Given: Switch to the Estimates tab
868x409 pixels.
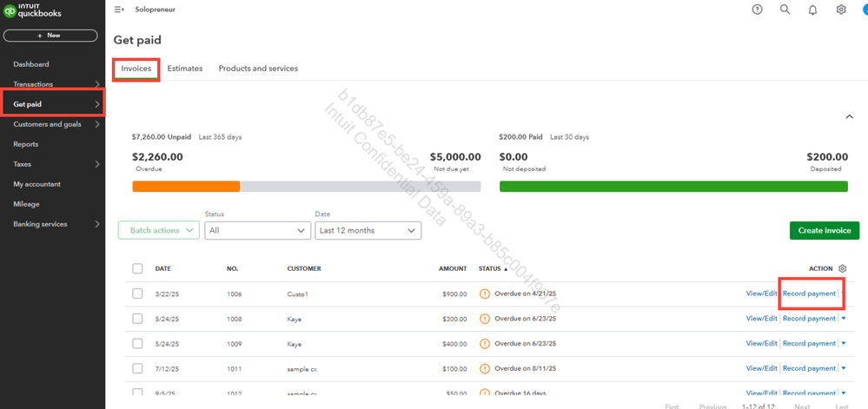Looking at the screenshot, I should point(185,69).
